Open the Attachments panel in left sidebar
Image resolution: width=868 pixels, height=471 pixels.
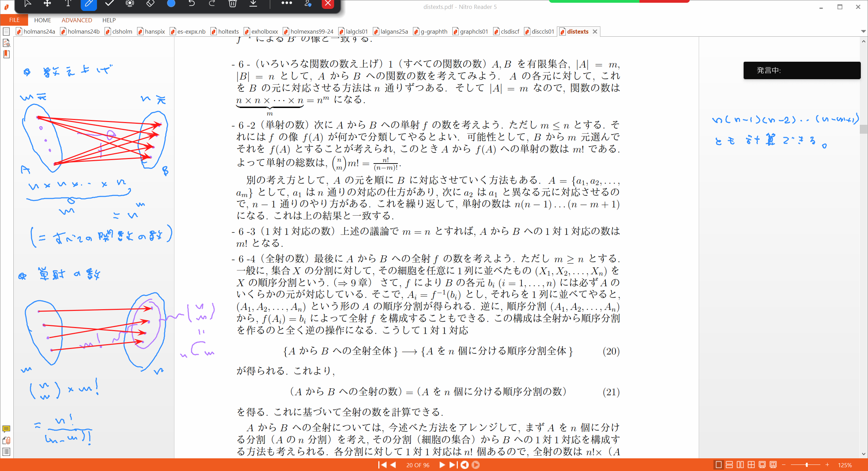[x=6, y=440]
